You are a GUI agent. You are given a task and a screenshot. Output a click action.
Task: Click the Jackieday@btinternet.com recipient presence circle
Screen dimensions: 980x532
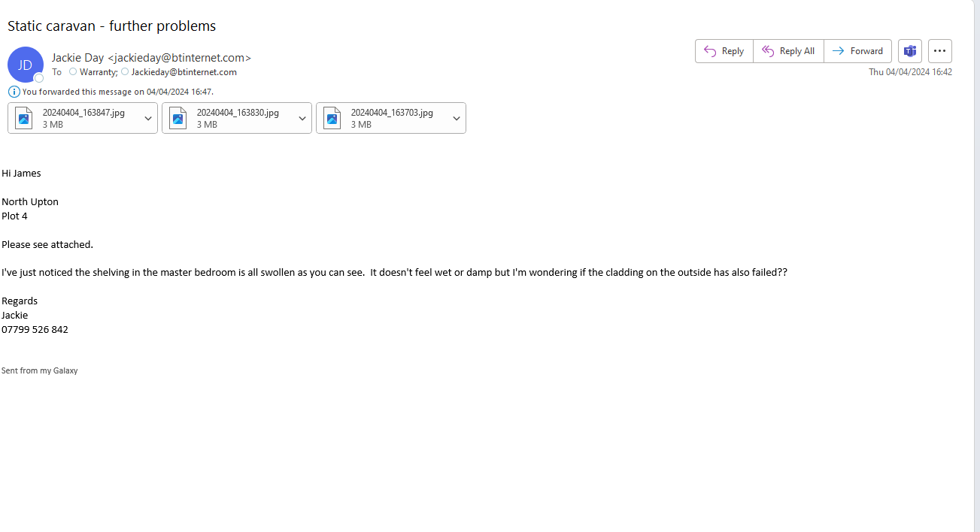click(x=125, y=72)
